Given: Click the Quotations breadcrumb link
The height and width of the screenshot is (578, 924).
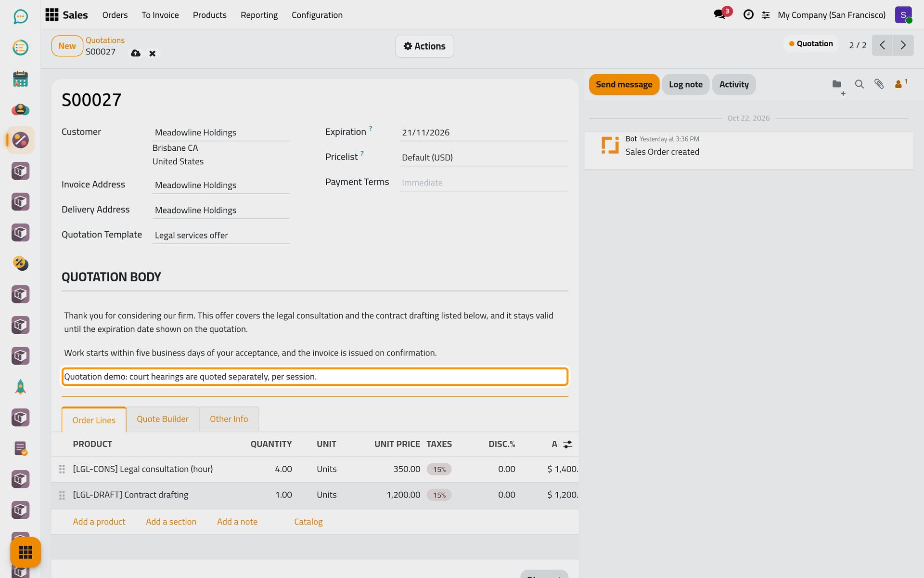Looking at the screenshot, I should coord(105,40).
